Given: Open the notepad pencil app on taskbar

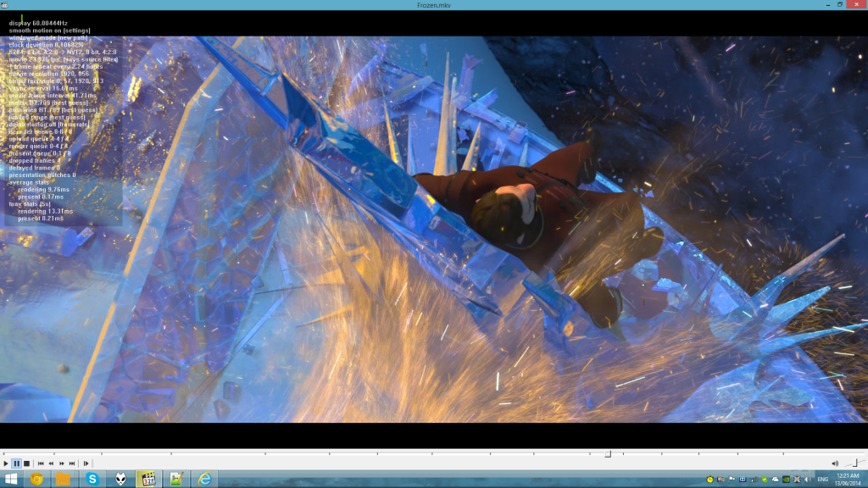Looking at the screenshot, I should tap(176, 480).
